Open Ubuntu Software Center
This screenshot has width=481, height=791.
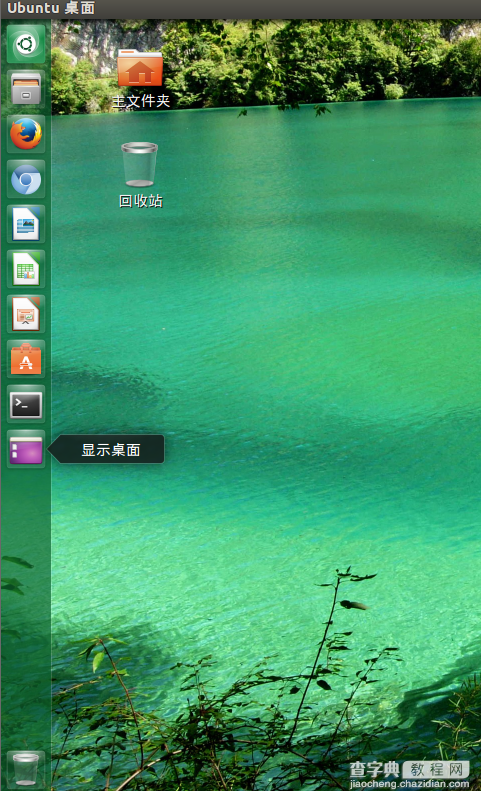[x=26, y=359]
